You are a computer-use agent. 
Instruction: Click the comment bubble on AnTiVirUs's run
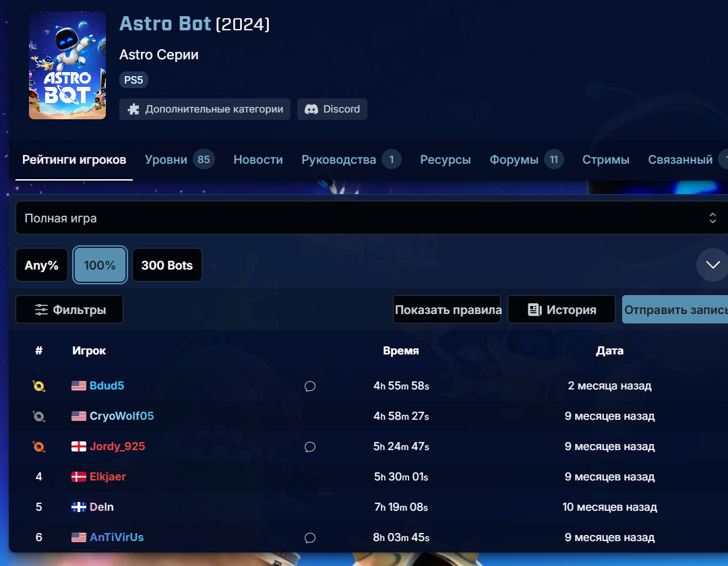coord(310,538)
